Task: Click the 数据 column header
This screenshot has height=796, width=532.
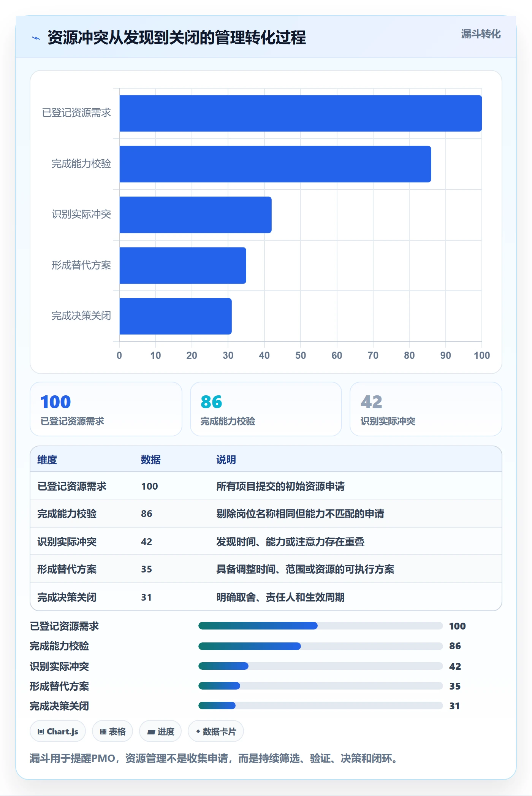Action: tap(151, 460)
